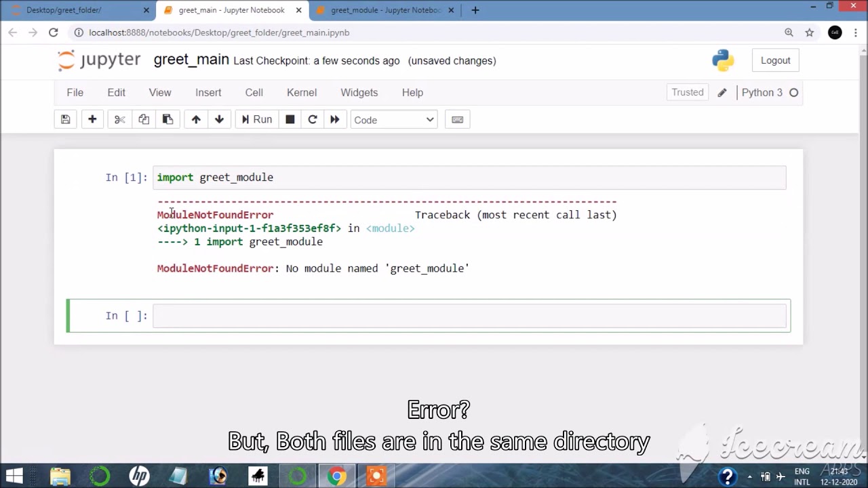Bookmark this page with star icon

809,33
